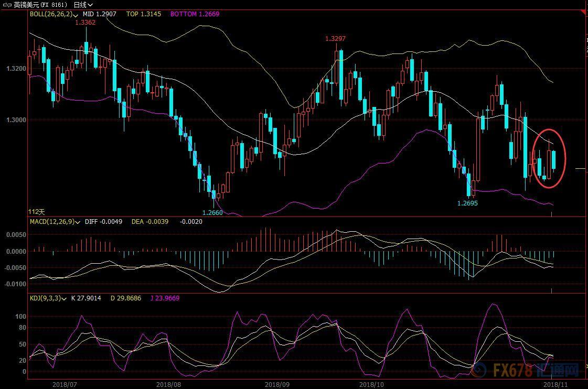
Task: Click the symbol link icon before 英镑美元
Action: coord(7,5)
